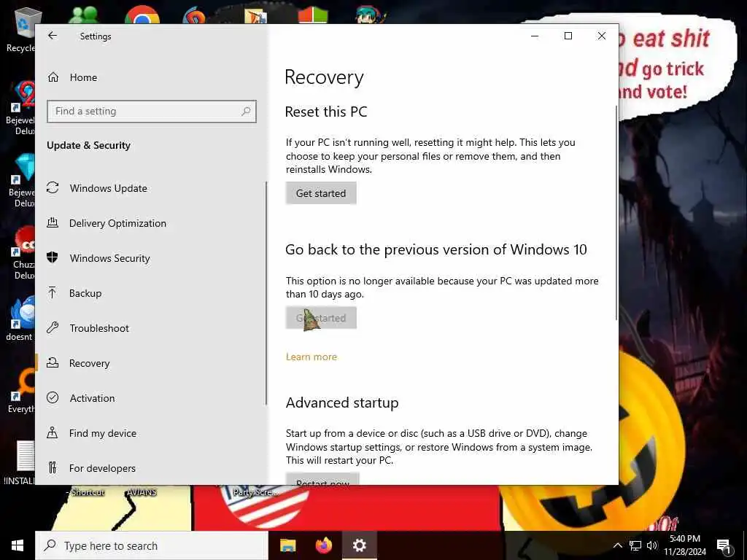Image resolution: width=747 pixels, height=560 pixels.
Task: Select the Recycle Bin desktop icon
Action: pyautogui.click(x=20, y=30)
